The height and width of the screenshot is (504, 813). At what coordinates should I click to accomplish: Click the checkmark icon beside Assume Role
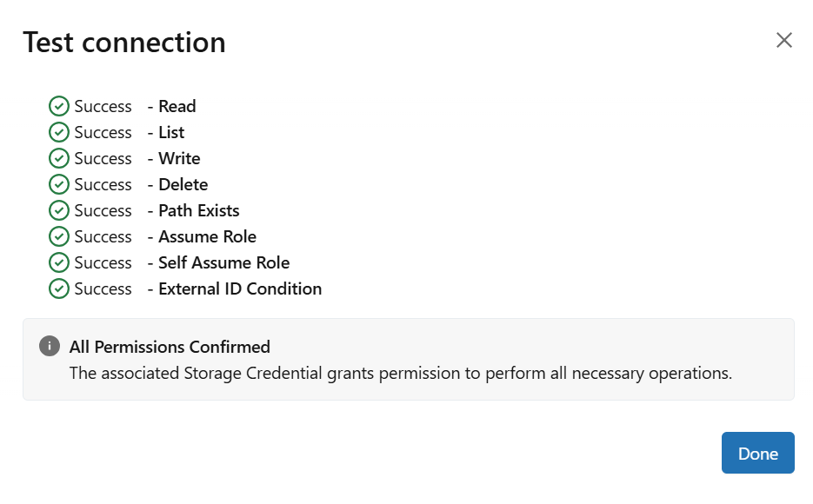(59, 236)
